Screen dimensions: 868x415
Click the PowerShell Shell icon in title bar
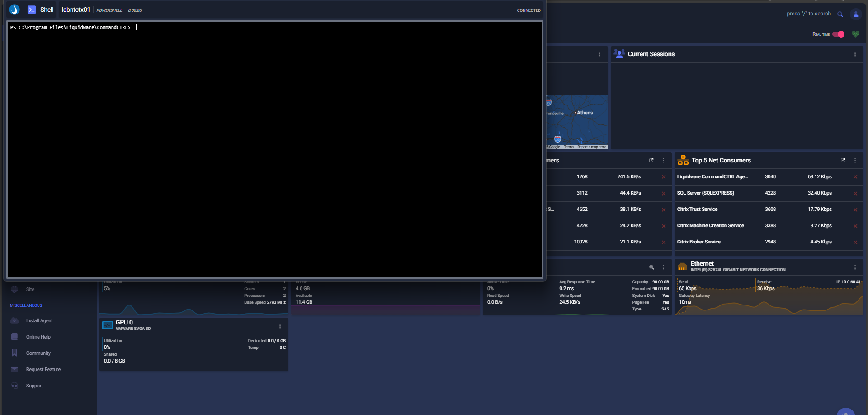pyautogui.click(x=32, y=10)
